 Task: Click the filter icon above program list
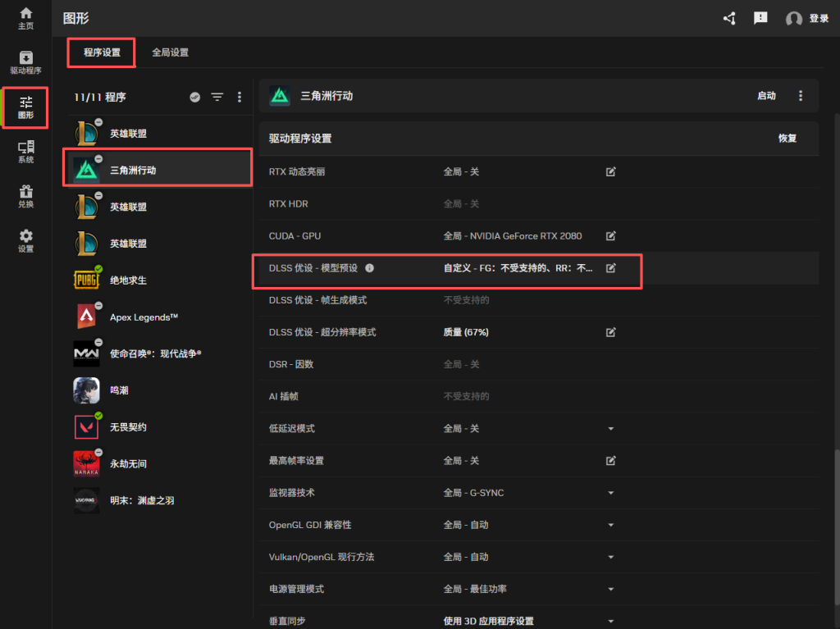point(217,97)
